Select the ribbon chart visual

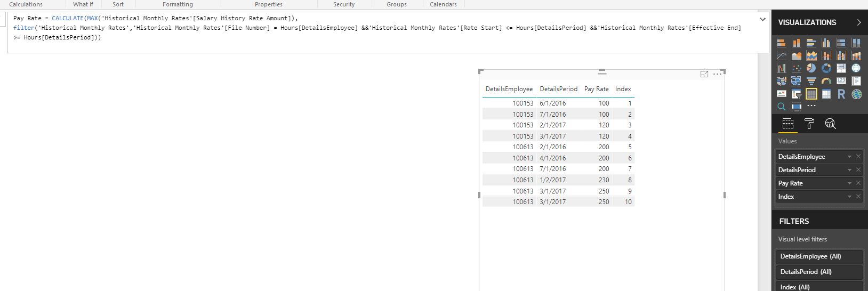[856, 55]
